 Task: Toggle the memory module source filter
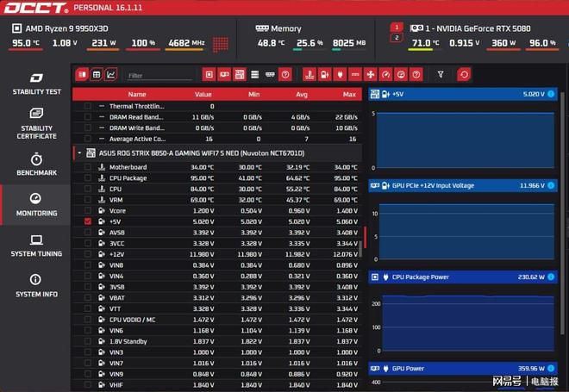click(x=270, y=75)
